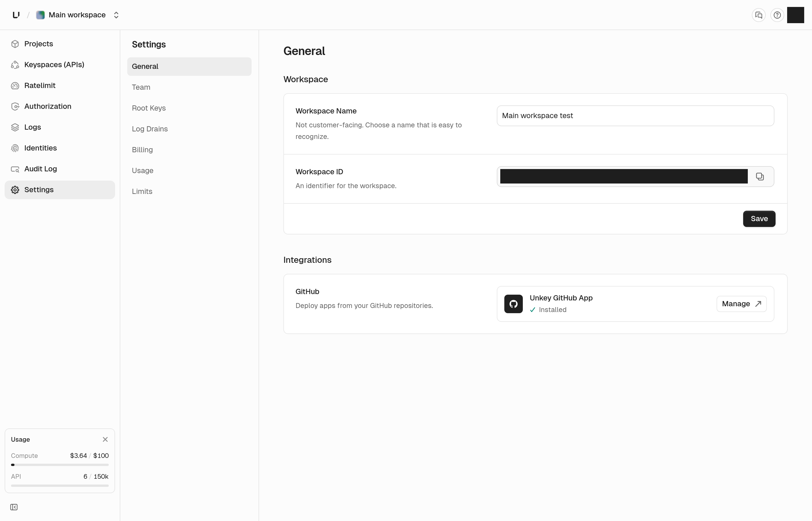This screenshot has height=521, width=812.
Task: Click the GitHub logo icon
Action: tap(513, 304)
